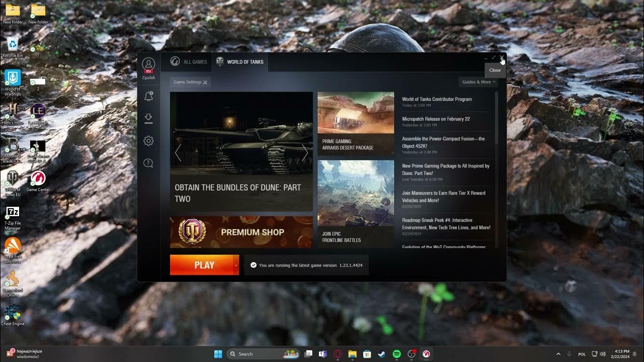Open the Wargaming Game Center icon on the taskbar
The image size is (644, 362).
click(x=426, y=353)
